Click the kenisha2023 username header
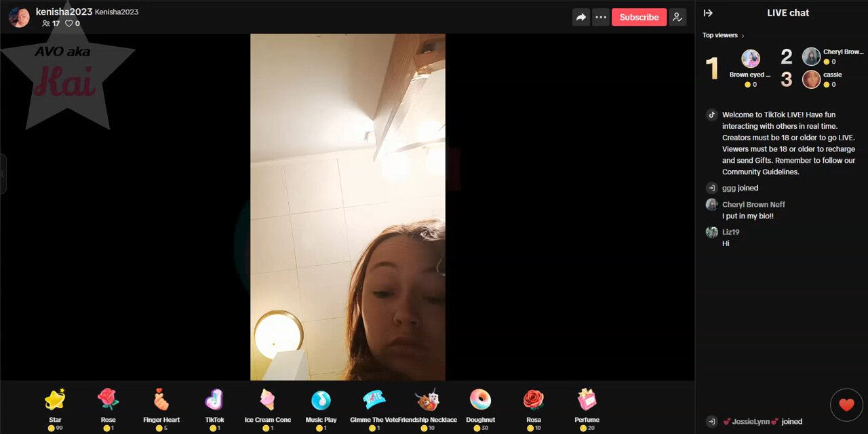This screenshot has height=434, width=868. [x=64, y=12]
